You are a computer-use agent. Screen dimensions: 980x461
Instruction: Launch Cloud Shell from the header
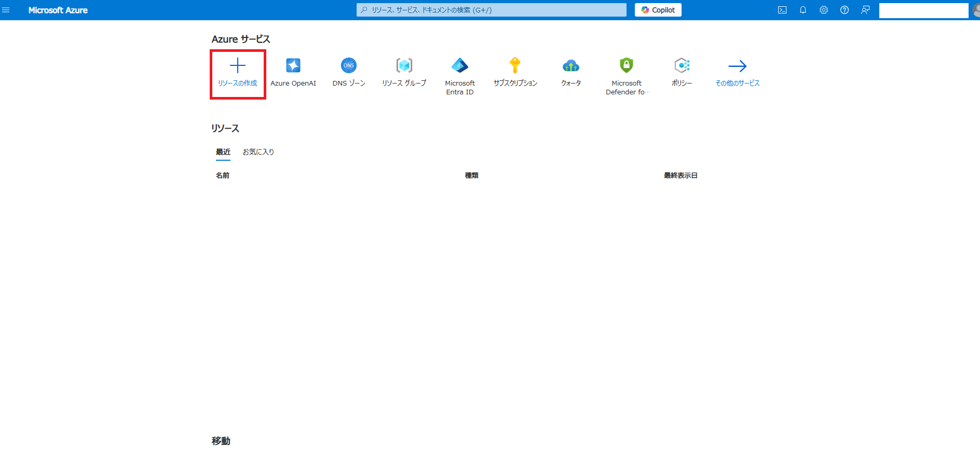coord(782,10)
